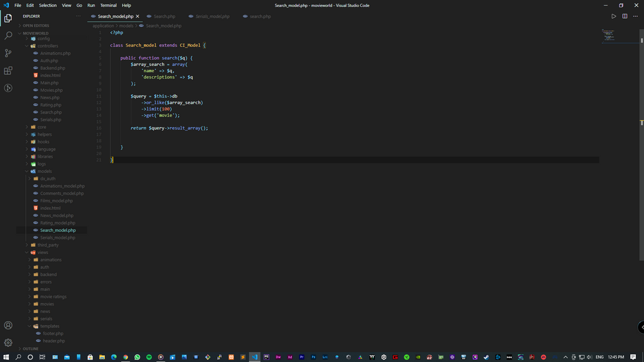Click the Search_model.php breadcrumb
This screenshot has width=644, height=362.
164,26
